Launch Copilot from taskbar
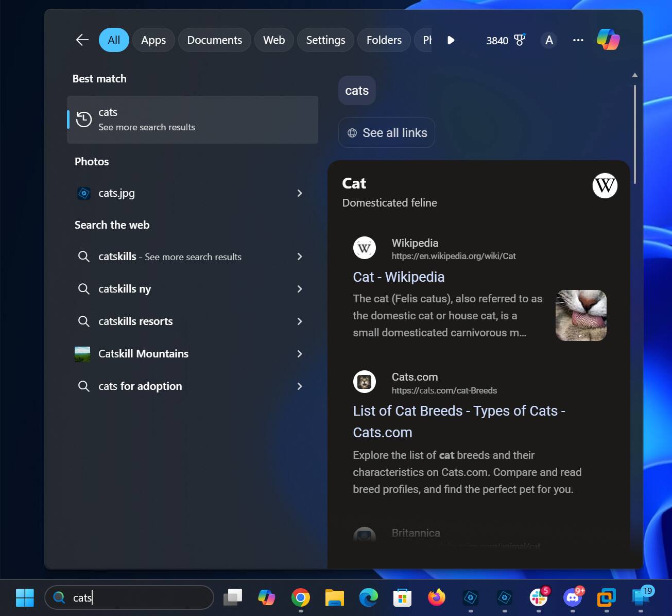 pyautogui.click(x=267, y=597)
